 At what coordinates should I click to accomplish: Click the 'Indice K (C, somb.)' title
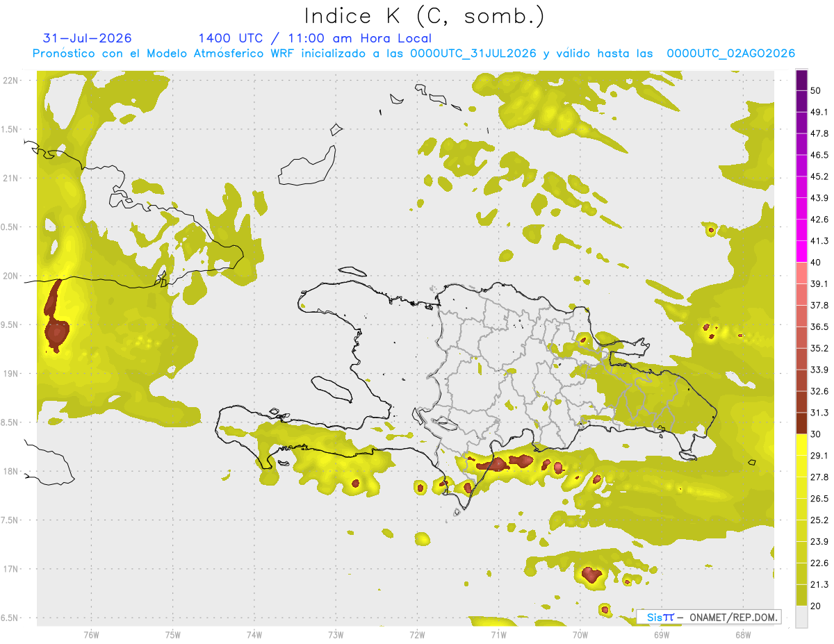pyautogui.click(x=423, y=16)
